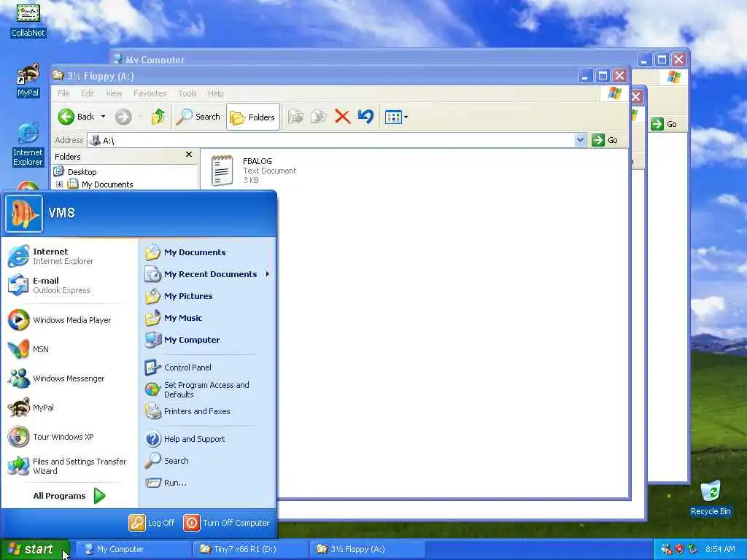The height and width of the screenshot is (560, 747).
Task: Click Search in Explorer toolbar
Action: [198, 117]
